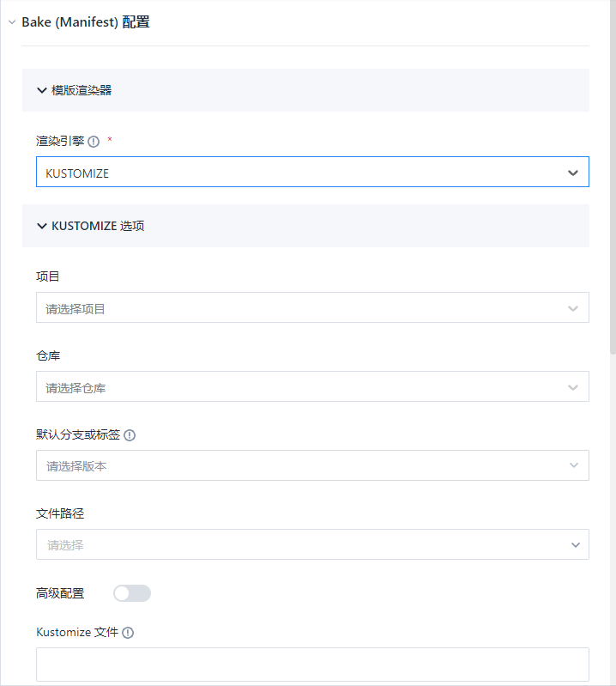The height and width of the screenshot is (686, 616).
Task: Click the vertical scrollbar thumb
Action: point(613,177)
